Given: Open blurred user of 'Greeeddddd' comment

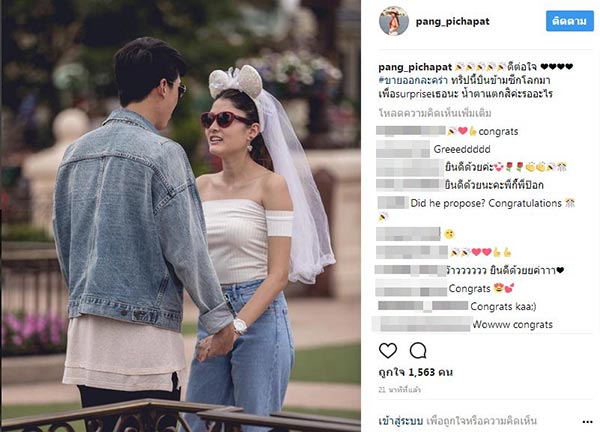Looking at the screenshot, I should coord(403,149).
